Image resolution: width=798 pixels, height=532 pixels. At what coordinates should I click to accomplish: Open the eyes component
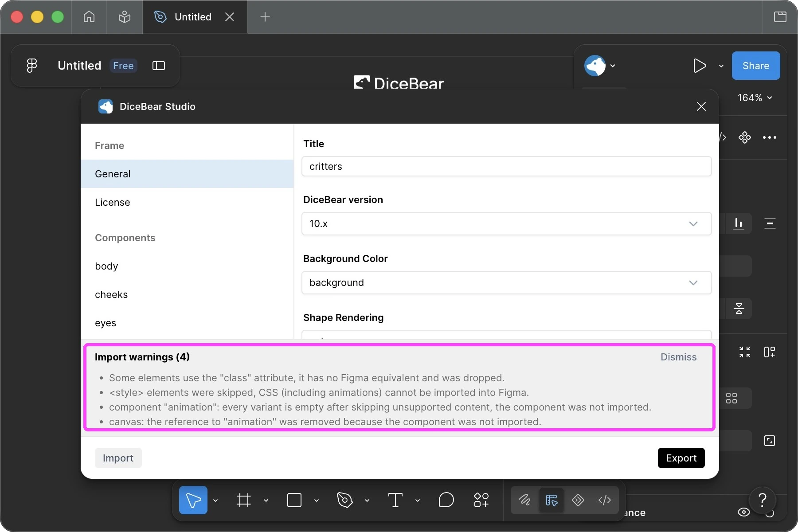[x=187, y=323]
